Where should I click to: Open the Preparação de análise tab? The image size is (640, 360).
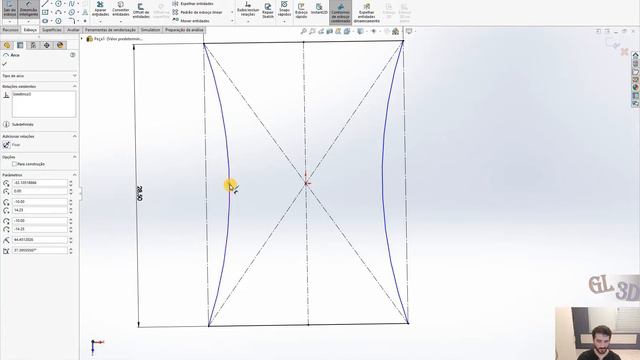[x=184, y=30]
